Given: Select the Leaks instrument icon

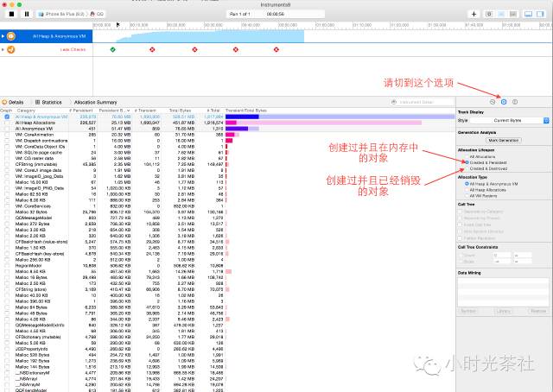Looking at the screenshot, I should click(x=11, y=50).
